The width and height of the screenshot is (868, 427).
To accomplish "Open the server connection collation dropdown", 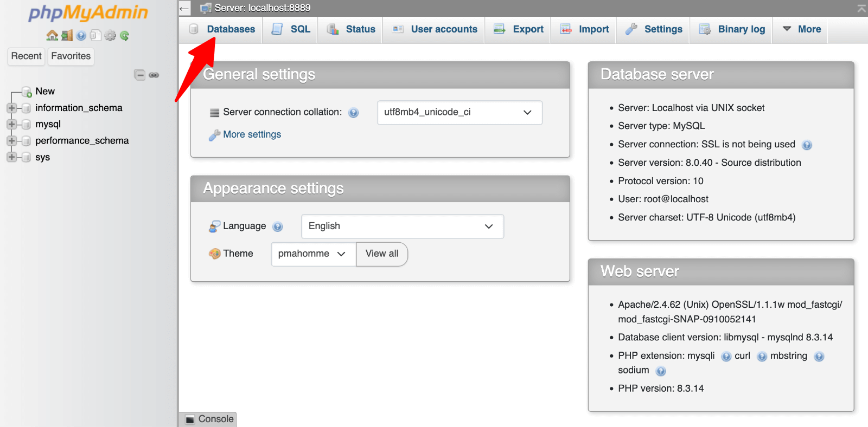I will click(x=459, y=113).
